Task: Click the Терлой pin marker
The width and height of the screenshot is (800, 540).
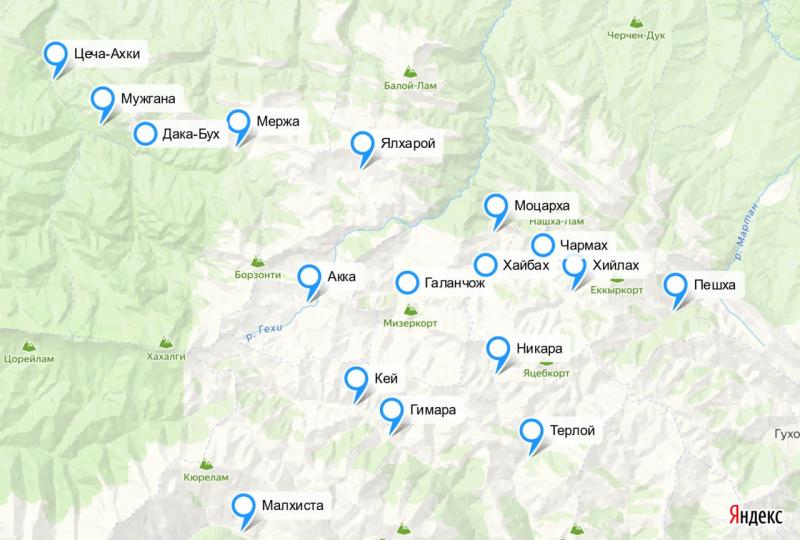Action: 532,432
